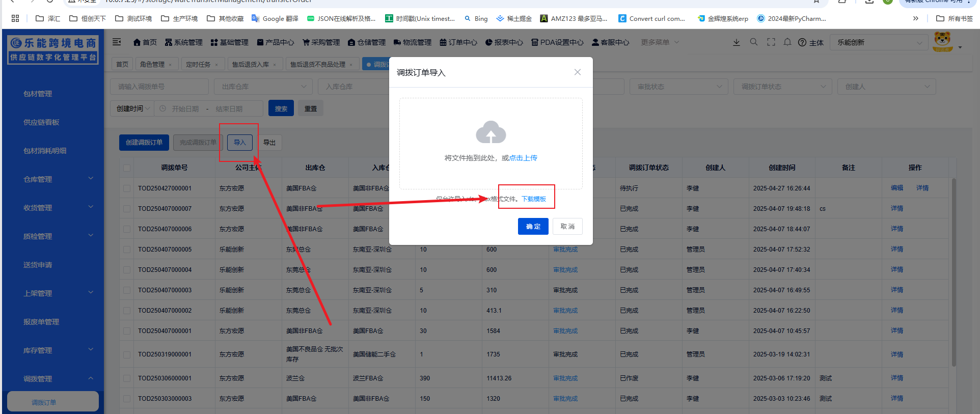Image resolution: width=980 pixels, height=414 pixels.
Task: Click the 请输入调拨单号 input field
Action: click(x=159, y=87)
